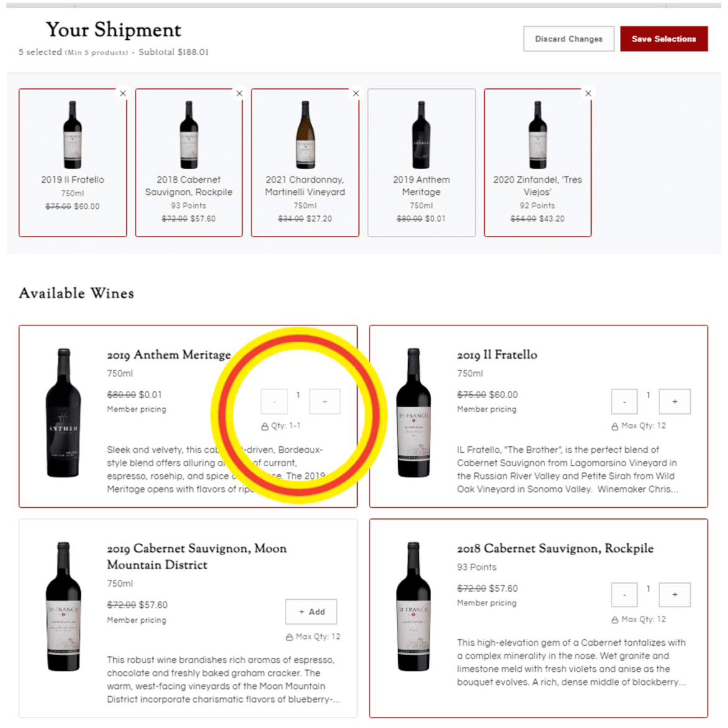
Task: Decrease quantity of 2019 Il Fratello
Action: [x=624, y=401]
